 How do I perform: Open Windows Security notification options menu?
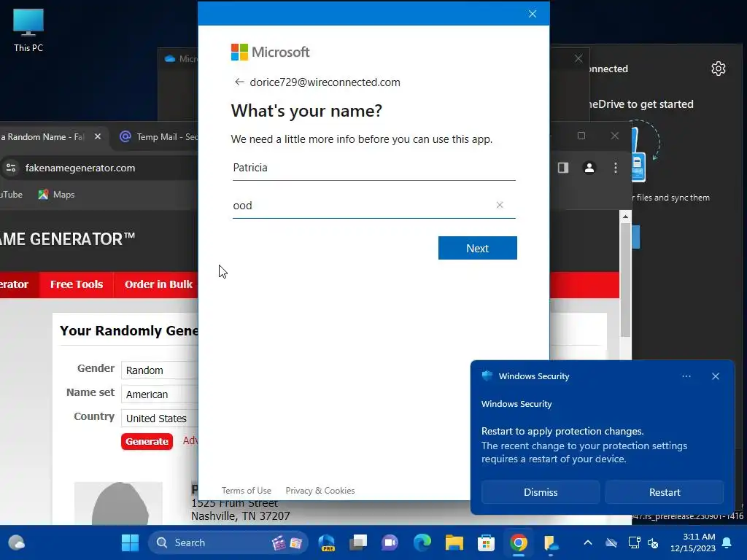[x=686, y=376]
